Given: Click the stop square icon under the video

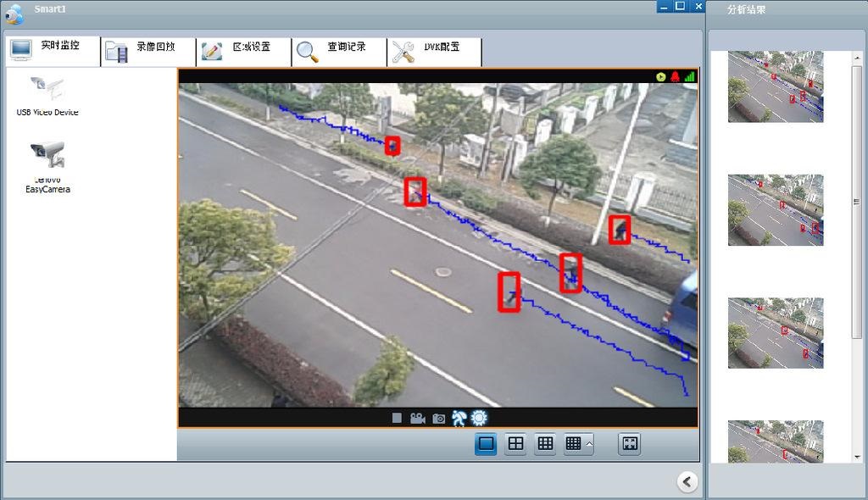Looking at the screenshot, I should (397, 417).
